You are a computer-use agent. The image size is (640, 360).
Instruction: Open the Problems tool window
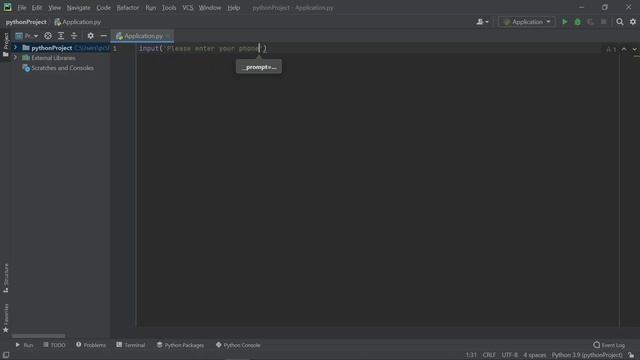pos(91,345)
